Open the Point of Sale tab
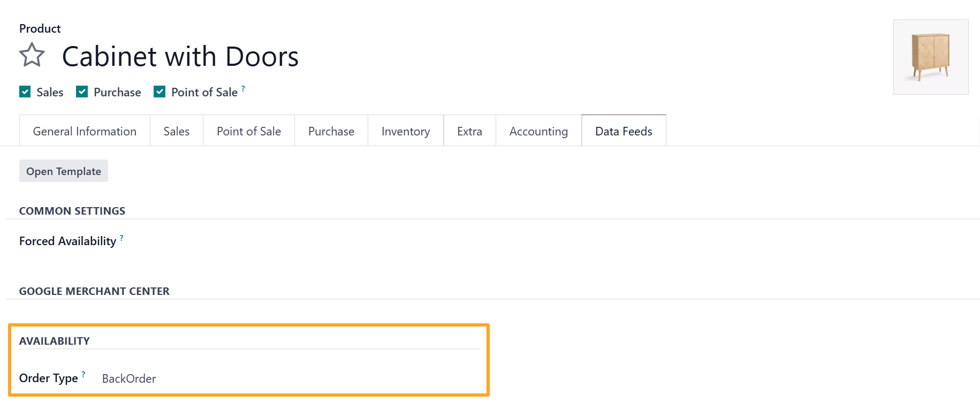The height and width of the screenshot is (410, 980). pos(248,131)
